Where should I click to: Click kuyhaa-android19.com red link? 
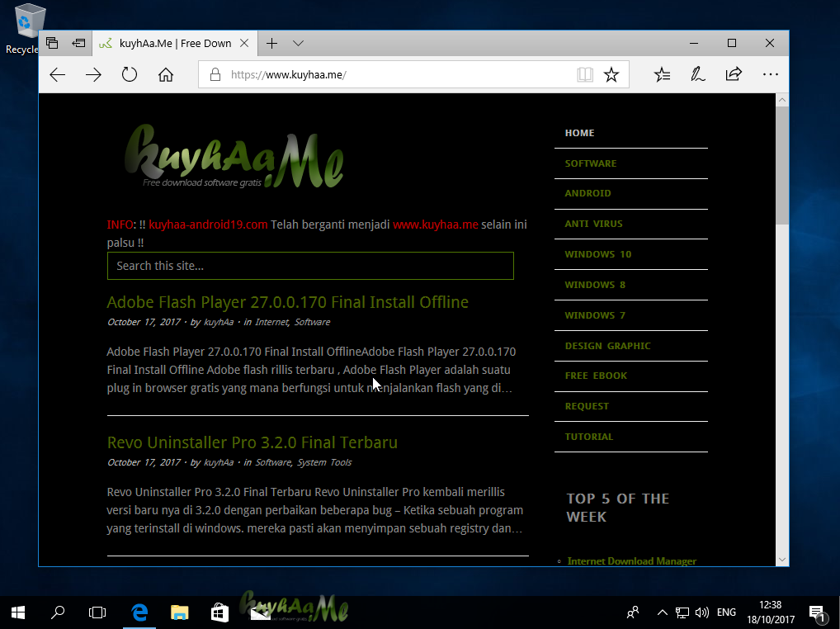[209, 225]
